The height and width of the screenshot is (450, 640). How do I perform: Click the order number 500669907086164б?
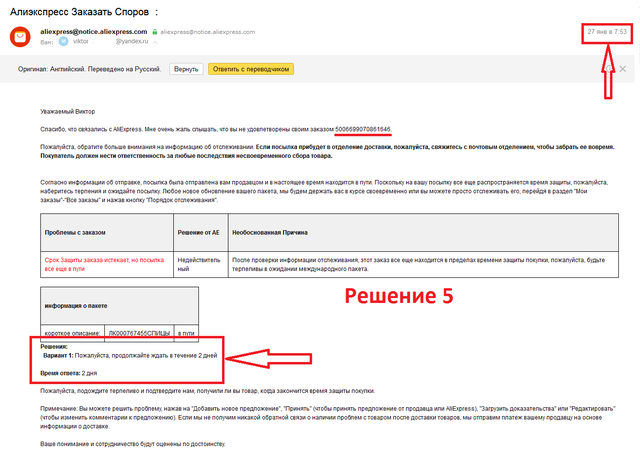(362, 129)
